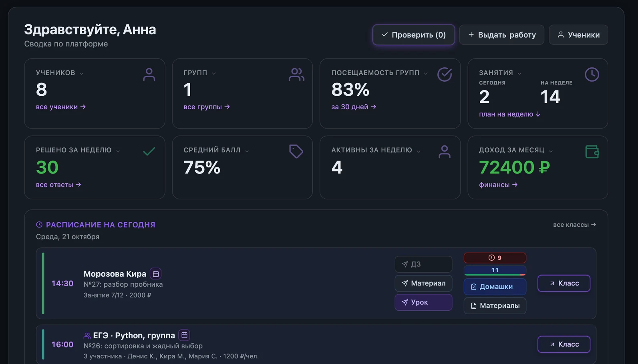Open the все ответы link

[58, 185]
